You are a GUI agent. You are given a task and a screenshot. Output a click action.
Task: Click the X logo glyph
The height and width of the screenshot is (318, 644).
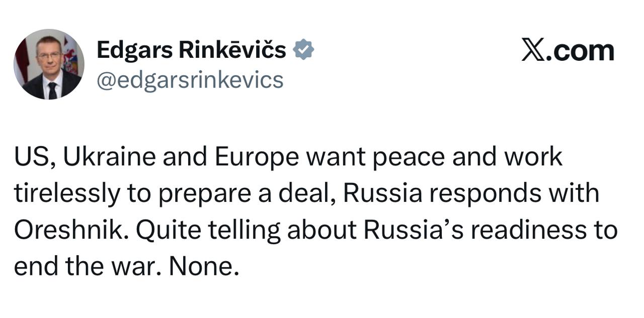point(533,51)
